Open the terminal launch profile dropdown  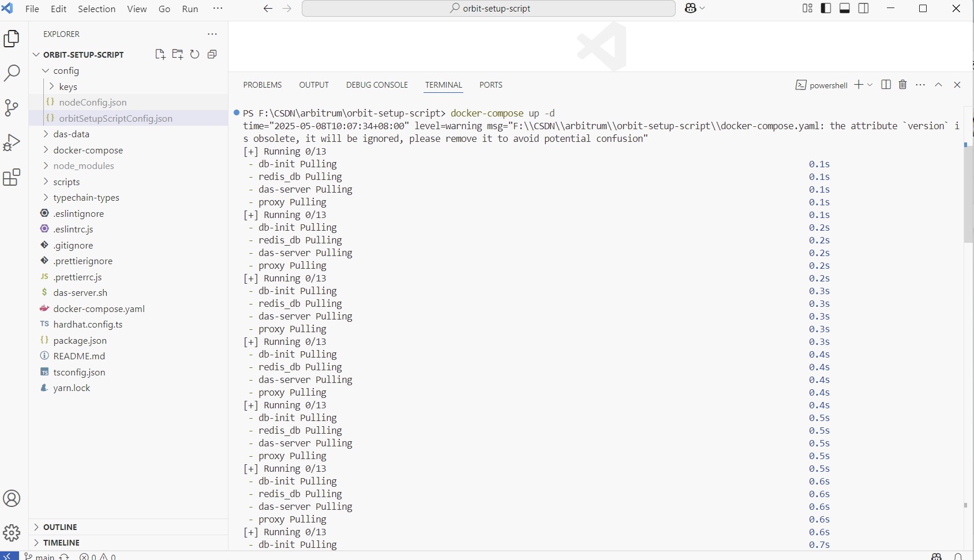pyautogui.click(x=870, y=85)
